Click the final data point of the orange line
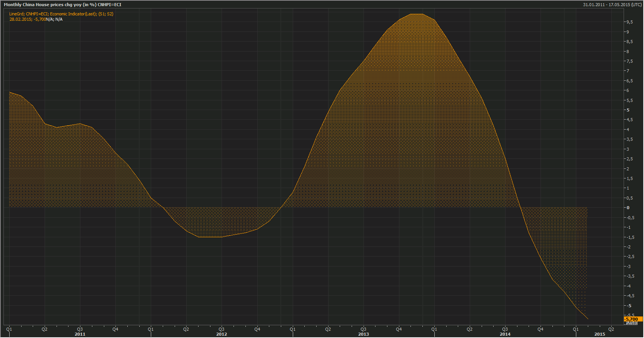 tap(587, 319)
